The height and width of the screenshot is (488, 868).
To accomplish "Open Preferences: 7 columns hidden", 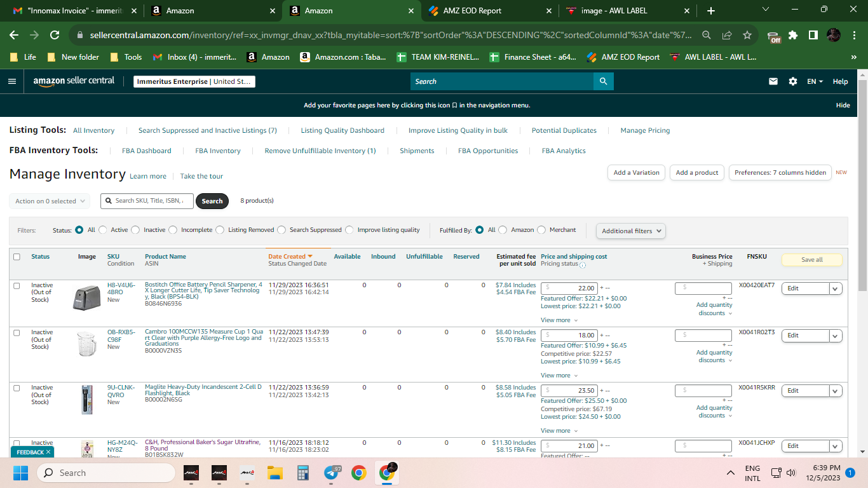I will [x=780, y=172].
